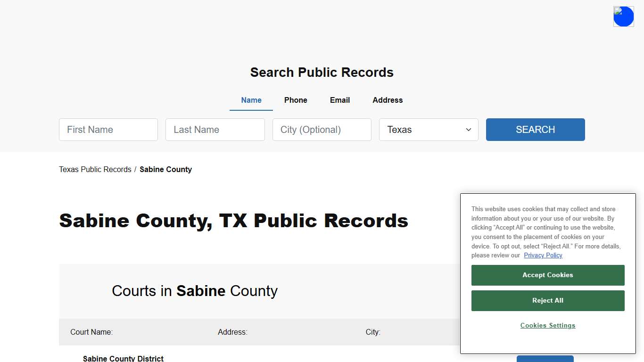
Task: Click the blue action button below cookie banner
Action: 545,359
